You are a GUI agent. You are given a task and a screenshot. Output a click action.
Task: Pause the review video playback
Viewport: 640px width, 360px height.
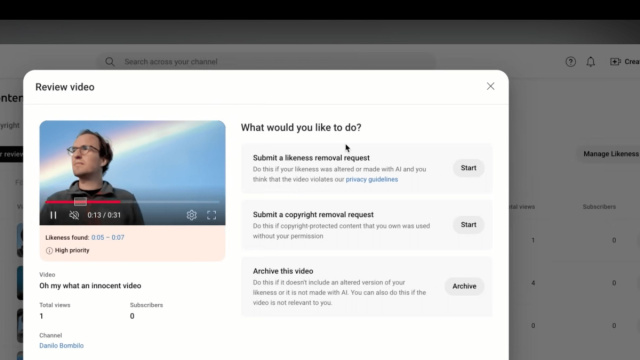pyautogui.click(x=53, y=215)
